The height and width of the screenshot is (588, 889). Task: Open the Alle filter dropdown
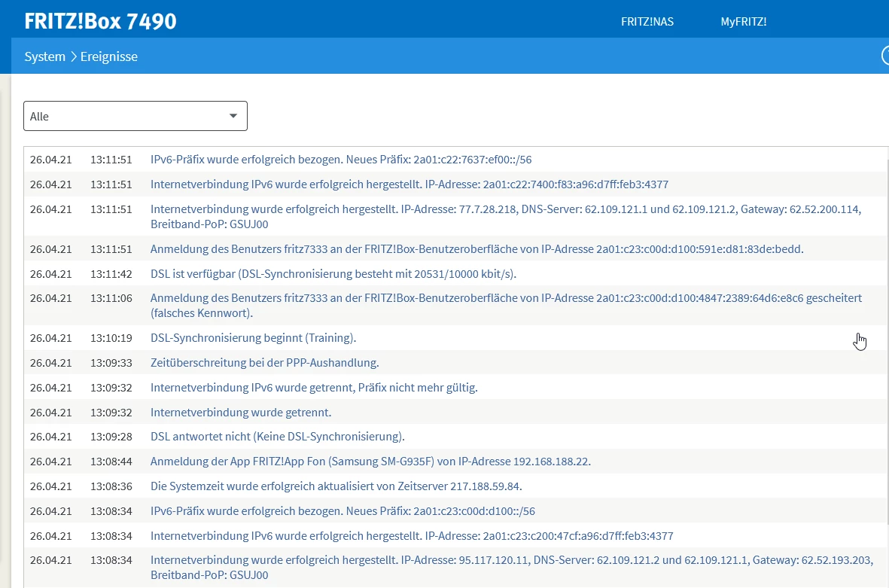pos(135,116)
